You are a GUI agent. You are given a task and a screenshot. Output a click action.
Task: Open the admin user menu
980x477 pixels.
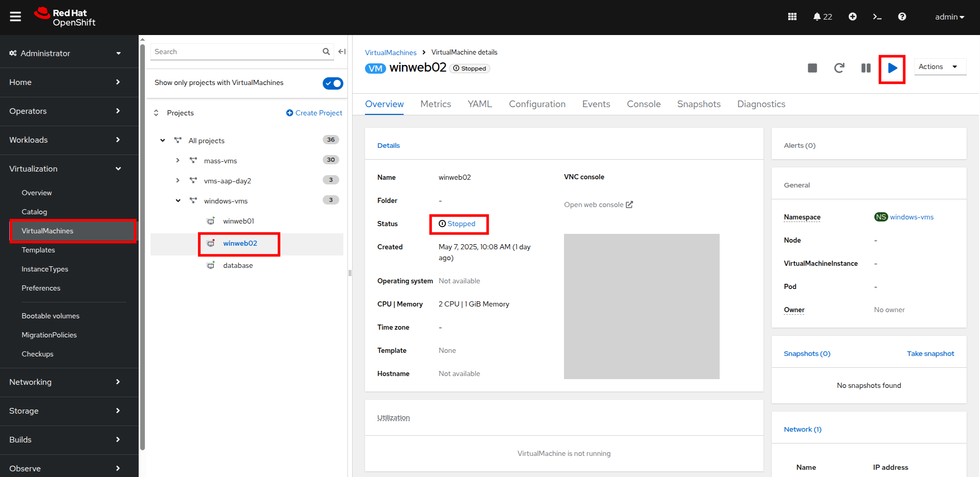click(x=949, y=17)
